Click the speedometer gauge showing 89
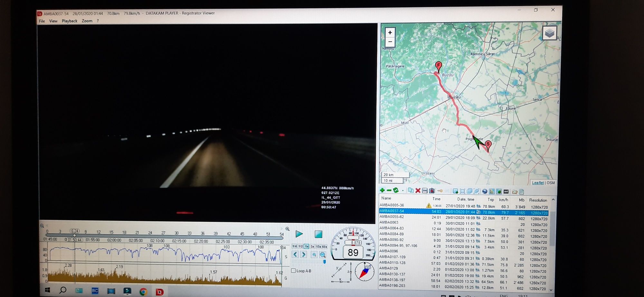 [353, 244]
